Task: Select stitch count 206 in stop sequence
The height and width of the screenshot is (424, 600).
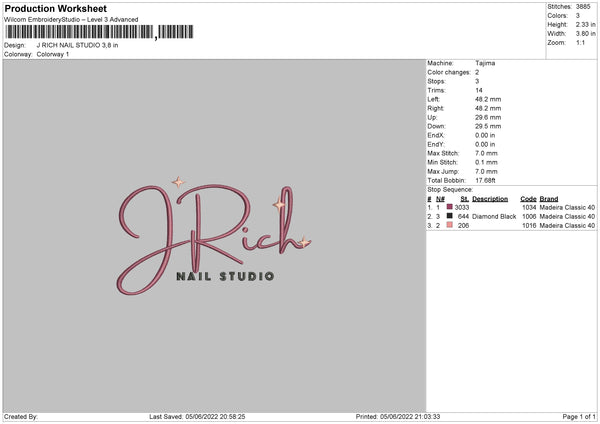Action: click(x=463, y=226)
